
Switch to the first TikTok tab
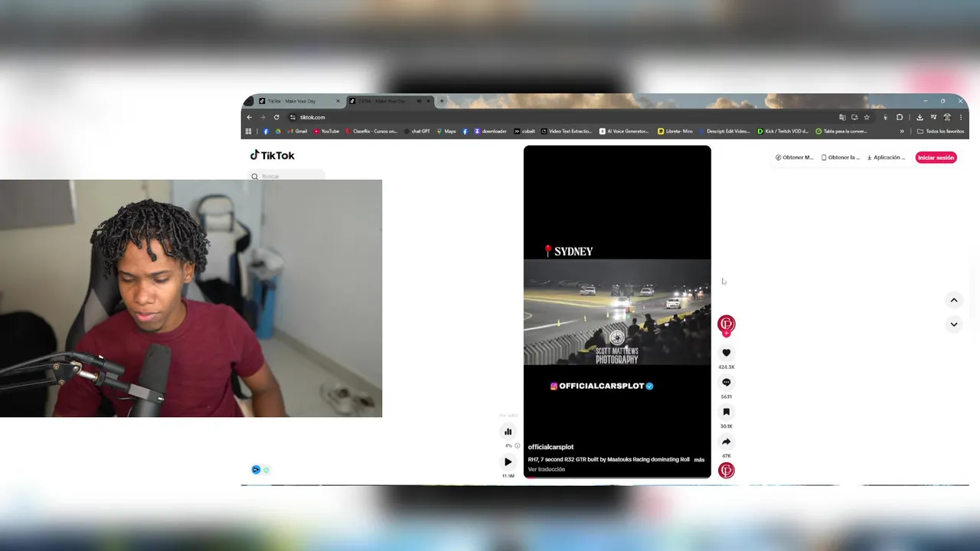click(x=299, y=101)
